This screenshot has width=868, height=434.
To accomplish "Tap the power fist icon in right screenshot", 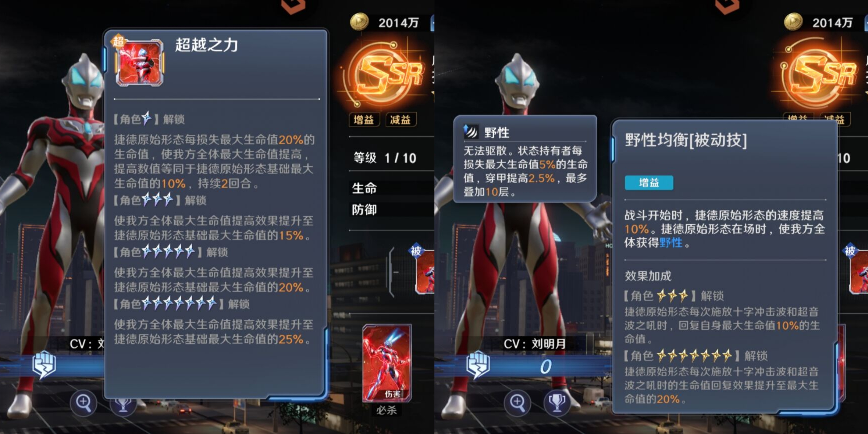I will point(478,364).
